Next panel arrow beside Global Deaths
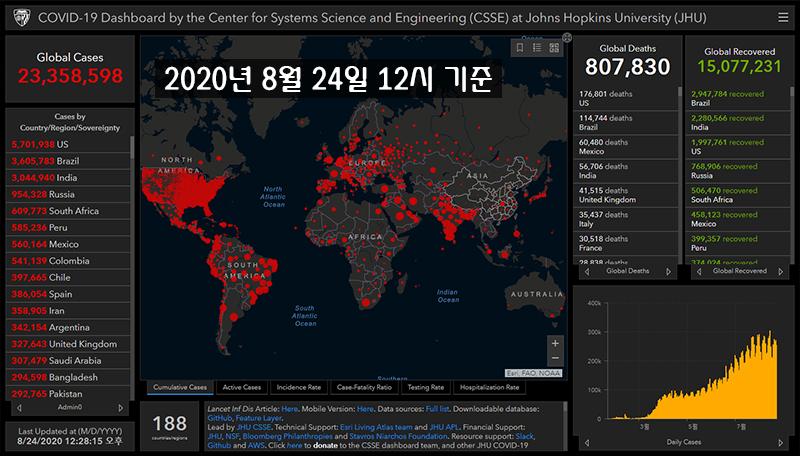The width and height of the screenshot is (800, 456). click(668, 271)
